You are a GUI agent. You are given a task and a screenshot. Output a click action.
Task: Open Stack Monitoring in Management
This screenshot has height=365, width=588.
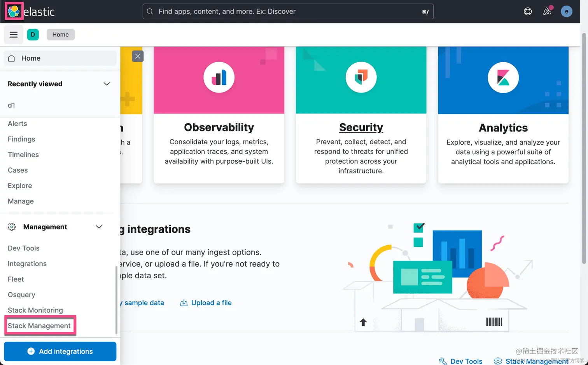pos(35,310)
